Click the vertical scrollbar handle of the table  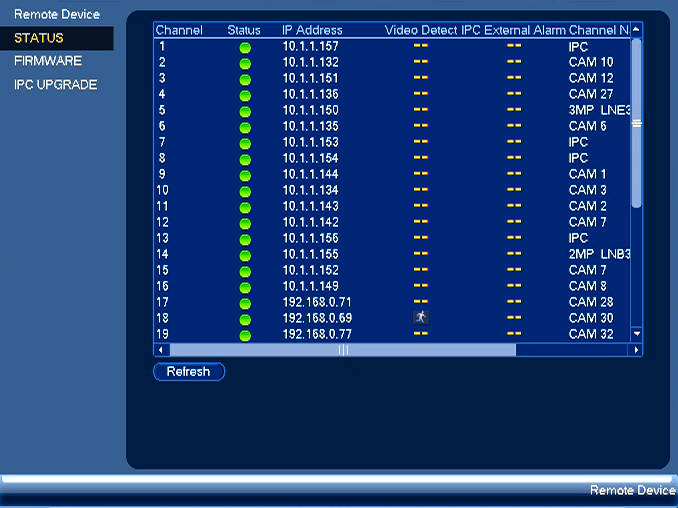[636, 124]
